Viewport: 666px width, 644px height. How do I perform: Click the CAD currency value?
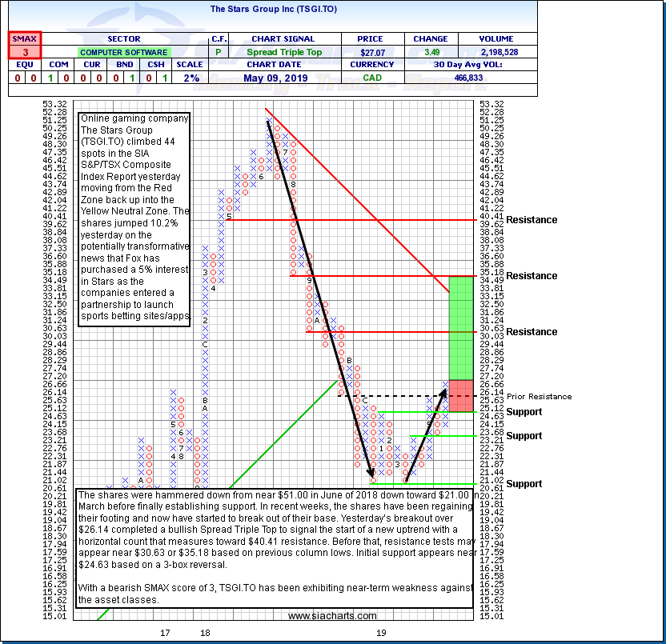pos(371,78)
